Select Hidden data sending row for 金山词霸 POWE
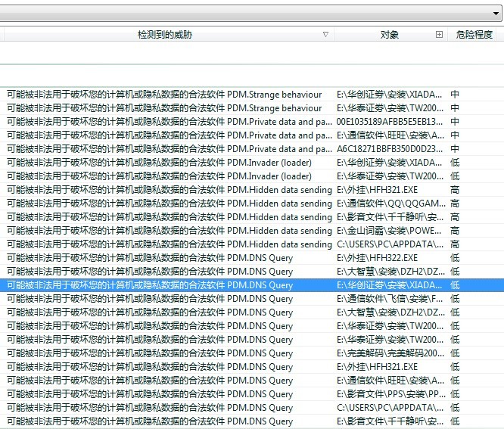Screen dimensions: 504x429 click(x=252, y=231)
